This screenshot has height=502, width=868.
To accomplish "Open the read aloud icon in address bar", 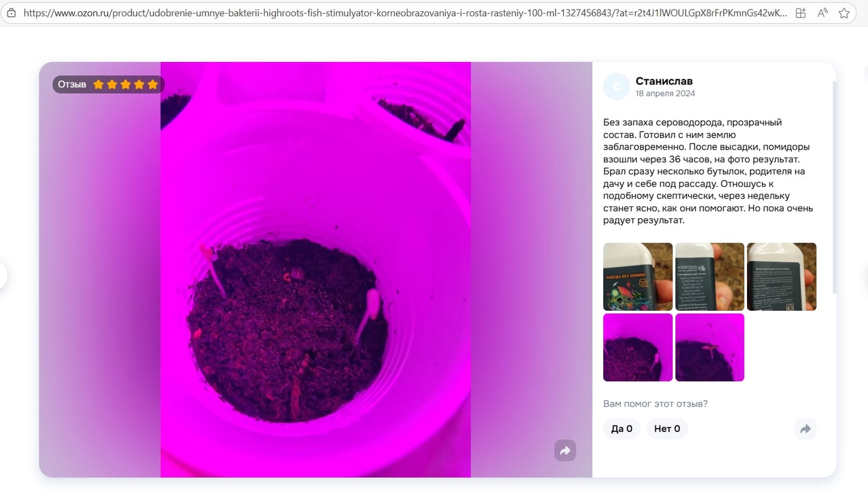I will coord(823,13).
